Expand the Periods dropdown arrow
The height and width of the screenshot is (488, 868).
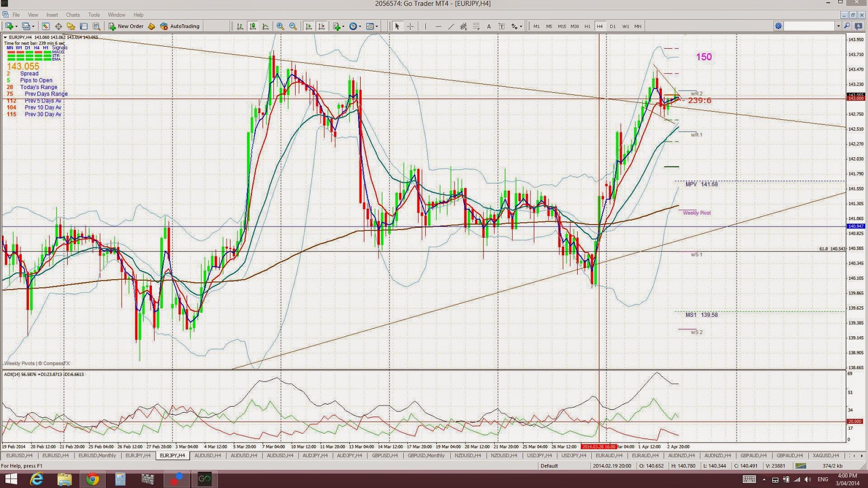tap(360, 26)
